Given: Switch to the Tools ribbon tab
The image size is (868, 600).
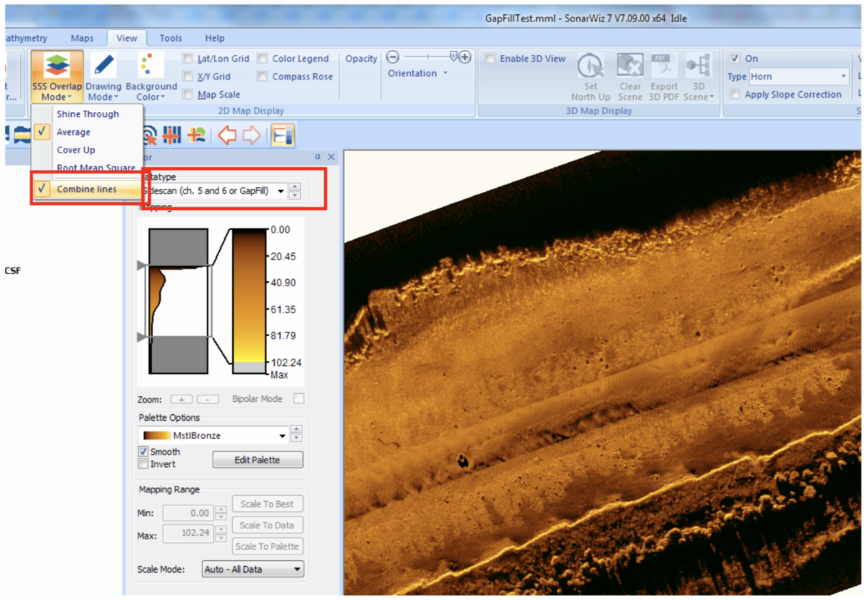Looking at the screenshot, I should click(x=171, y=38).
